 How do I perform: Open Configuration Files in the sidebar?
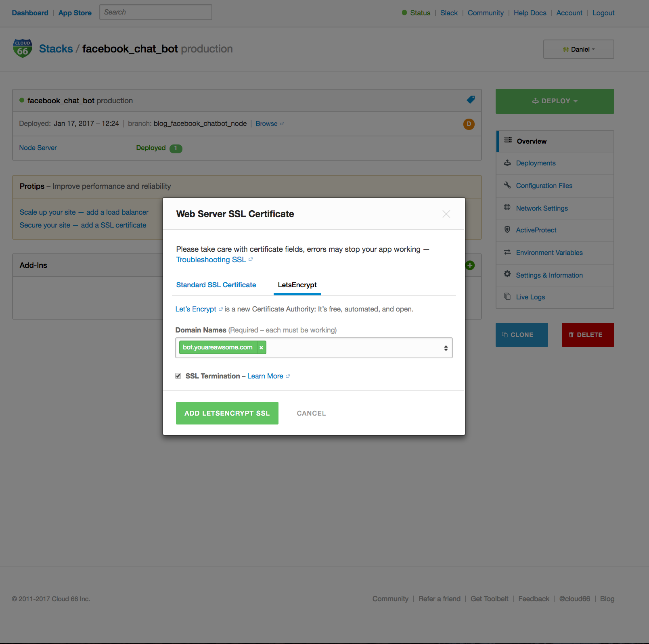(555, 186)
